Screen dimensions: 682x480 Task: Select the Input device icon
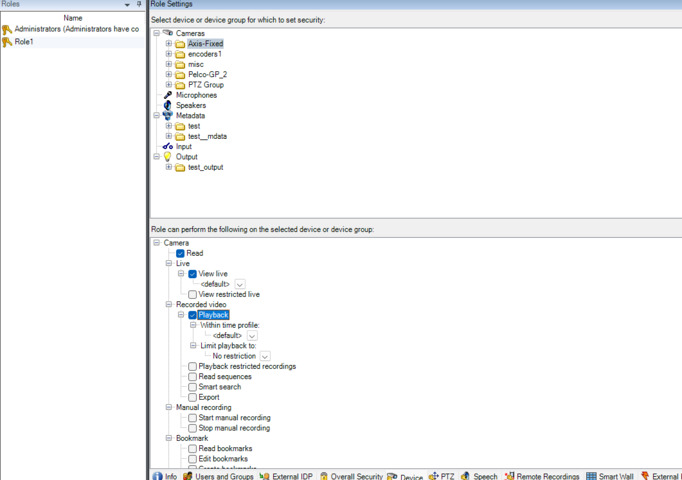168,147
